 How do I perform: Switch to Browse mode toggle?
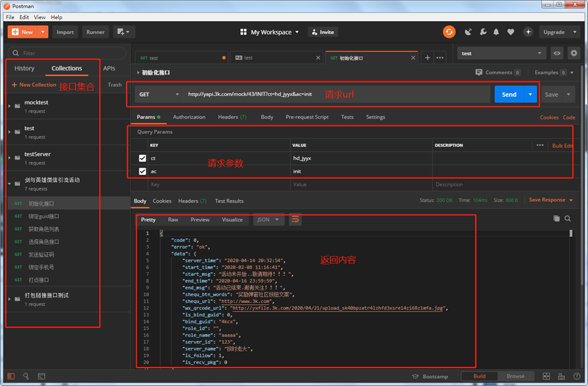click(515, 376)
